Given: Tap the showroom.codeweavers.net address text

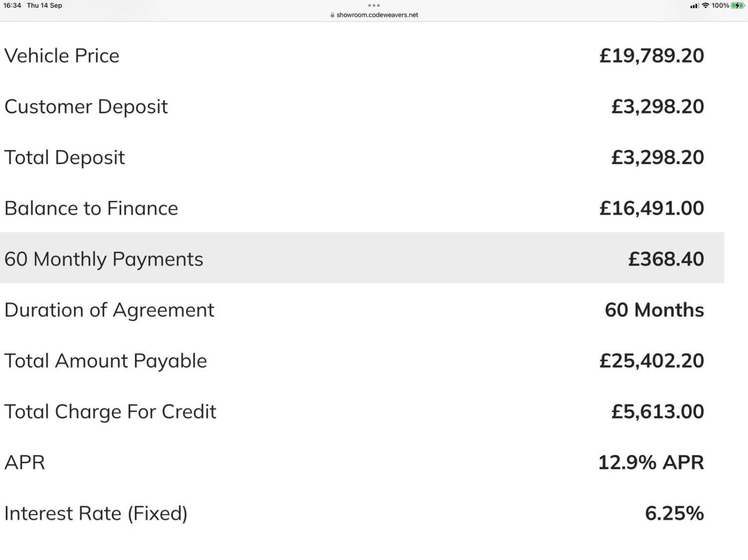Looking at the screenshot, I should pos(377,15).
